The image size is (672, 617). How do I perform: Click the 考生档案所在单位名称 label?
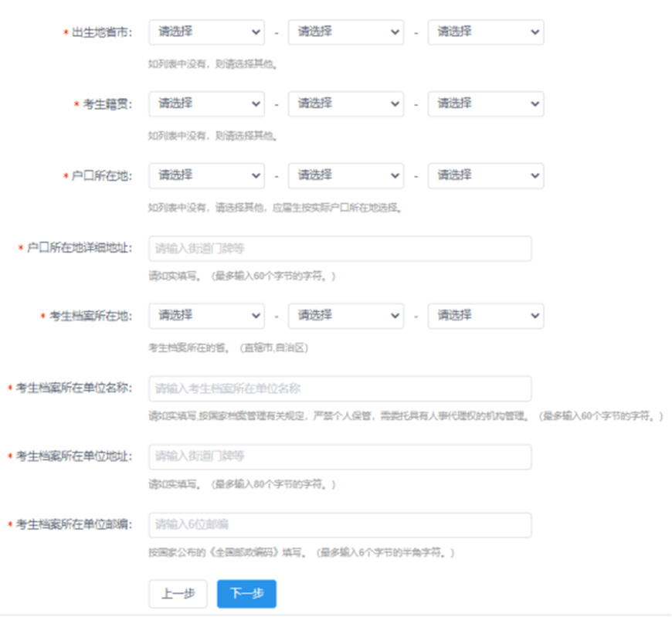tap(74, 388)
